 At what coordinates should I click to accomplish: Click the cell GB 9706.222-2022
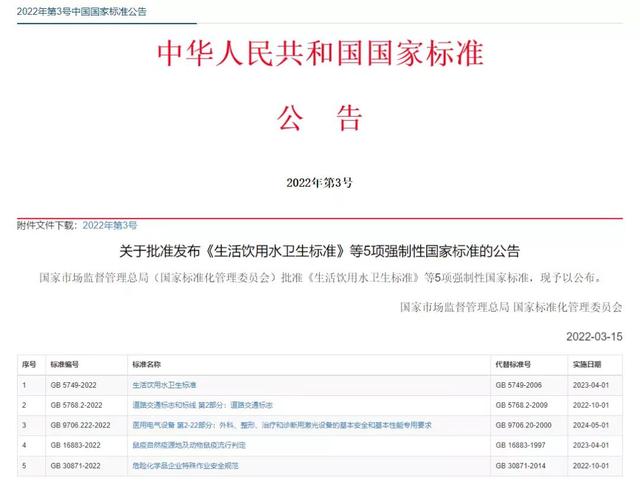tap(80, 425)
